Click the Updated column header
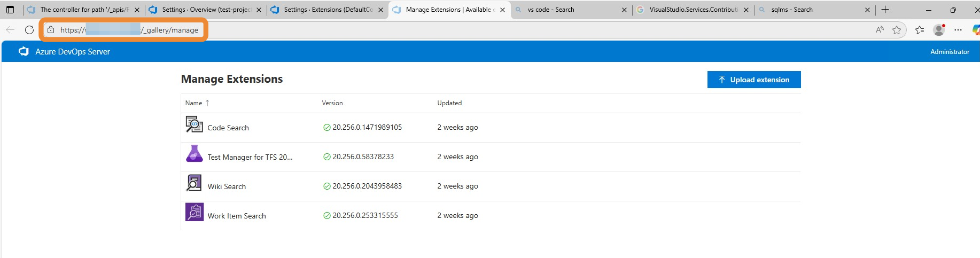The image size is (980, 258). click(x=449, y=103)
